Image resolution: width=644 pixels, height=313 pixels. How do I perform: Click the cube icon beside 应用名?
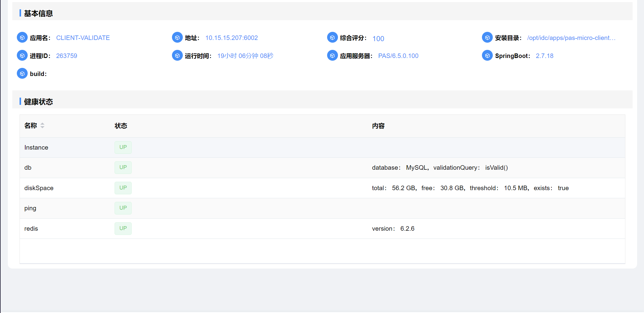pos(22,38)
